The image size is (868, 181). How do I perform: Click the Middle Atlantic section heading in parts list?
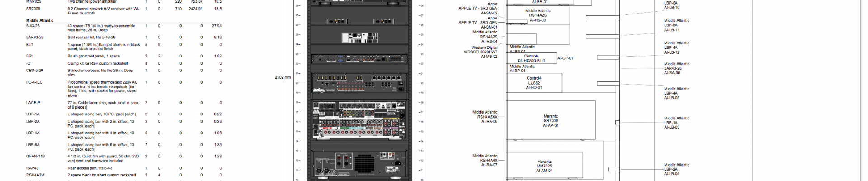tap(40, 20)
